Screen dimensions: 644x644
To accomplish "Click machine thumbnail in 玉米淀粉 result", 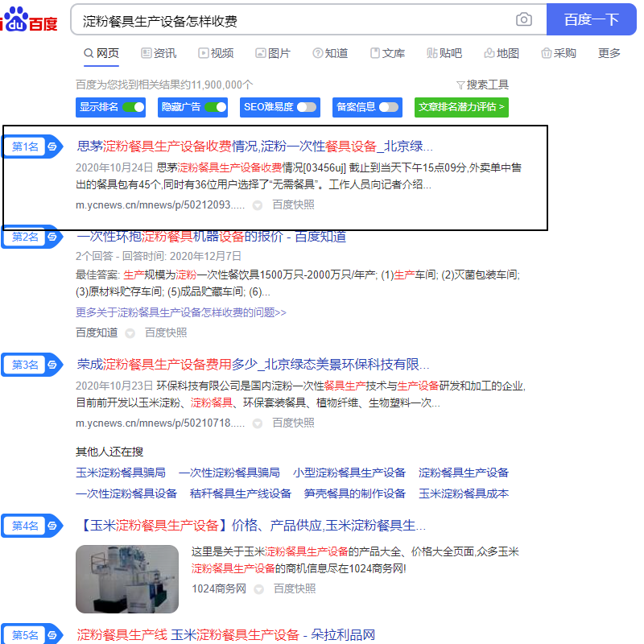I will coord(127,579).
